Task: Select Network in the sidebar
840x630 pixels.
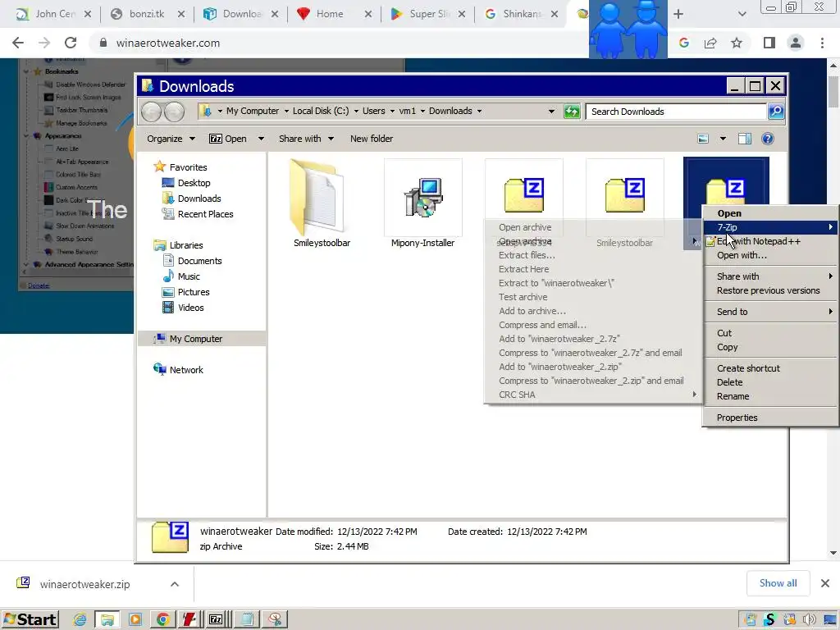Action: pos(178,370)
